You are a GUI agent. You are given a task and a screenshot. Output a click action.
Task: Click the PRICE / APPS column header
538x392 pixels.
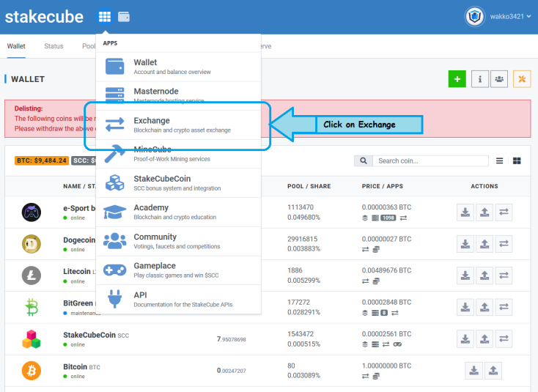coord(382,186)
